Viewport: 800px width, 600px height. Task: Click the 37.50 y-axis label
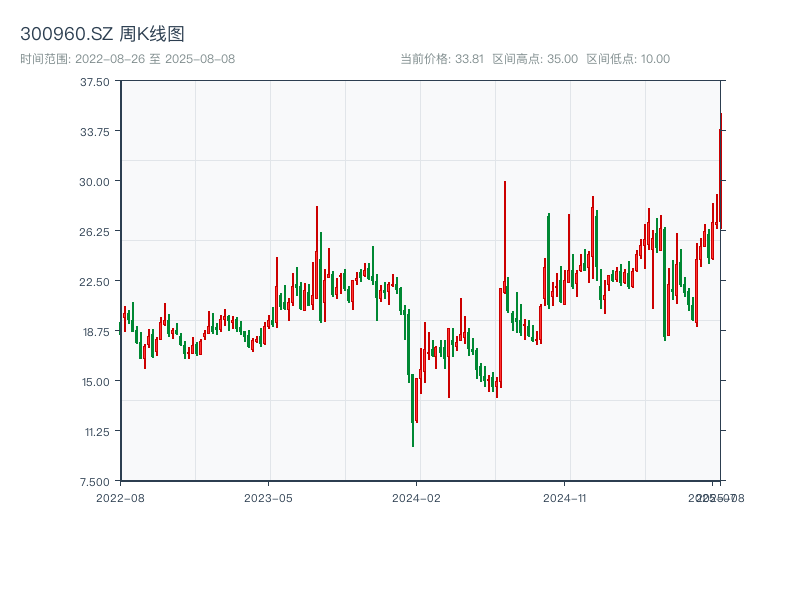click(95, 82)
